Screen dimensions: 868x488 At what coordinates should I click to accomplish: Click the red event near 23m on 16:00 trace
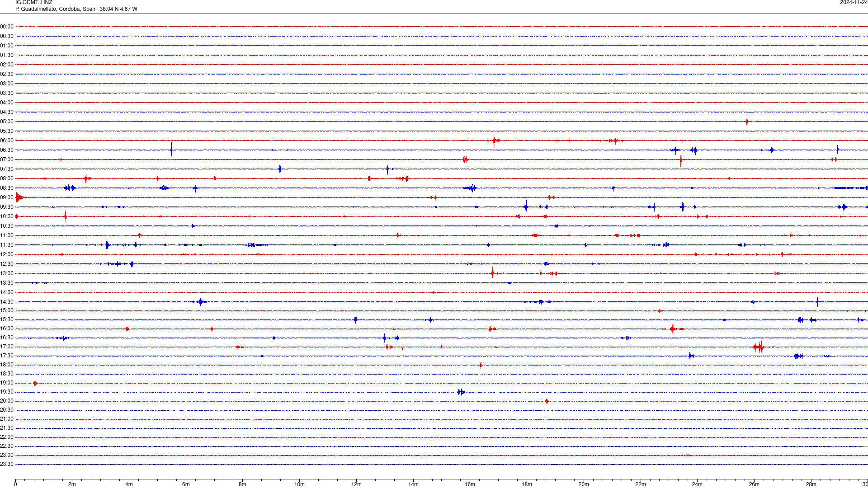(673, 328)
